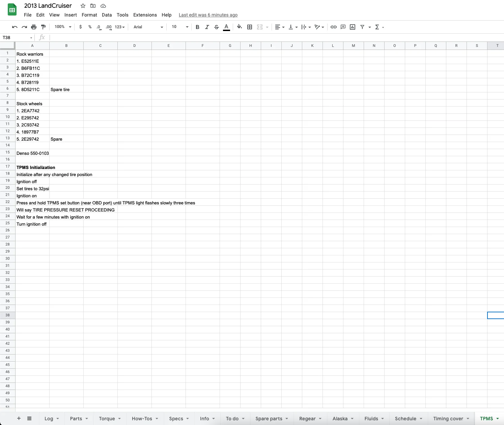Toggle strikethrough formatting
Image resolution: width=504 pixels, height=425 pixels.
tap(217, 27)
